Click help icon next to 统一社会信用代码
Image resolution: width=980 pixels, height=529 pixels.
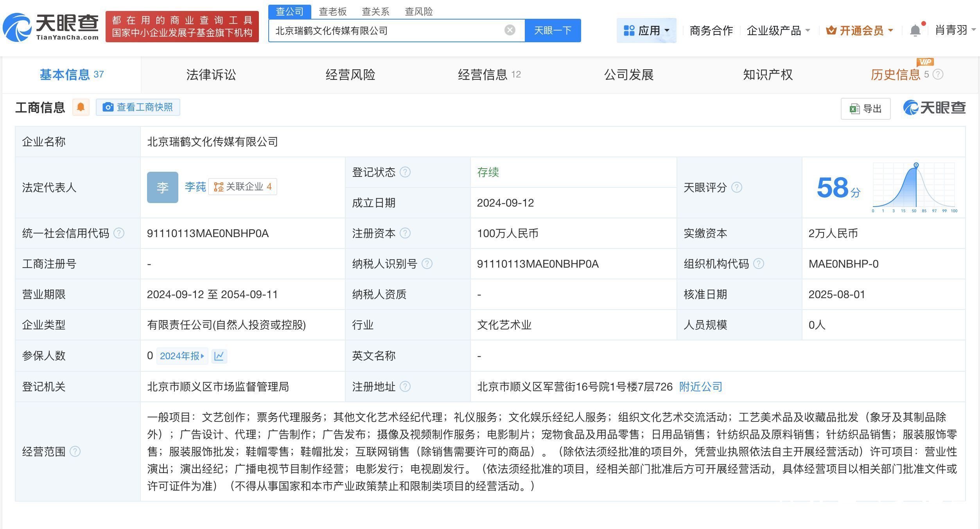click(x=119, y=233)
